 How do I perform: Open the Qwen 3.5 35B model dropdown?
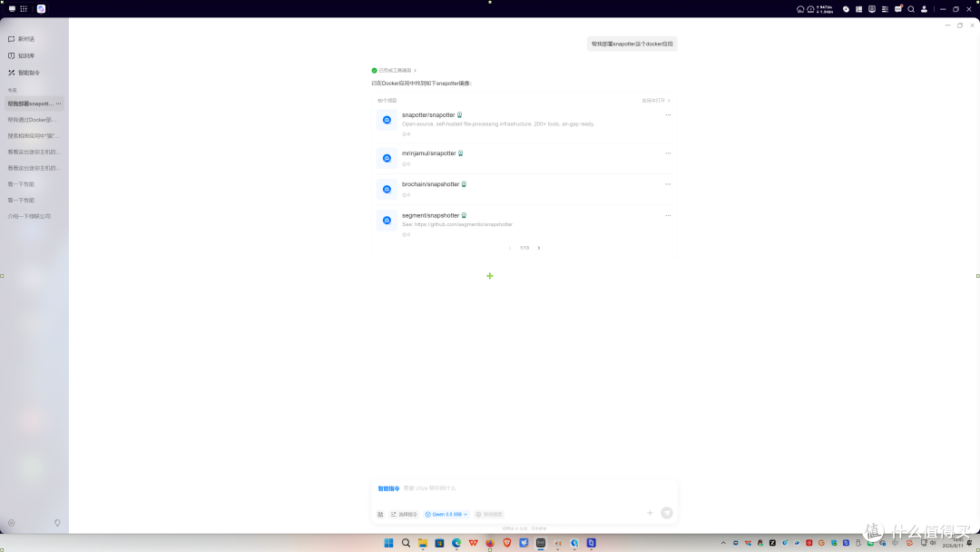446,515
